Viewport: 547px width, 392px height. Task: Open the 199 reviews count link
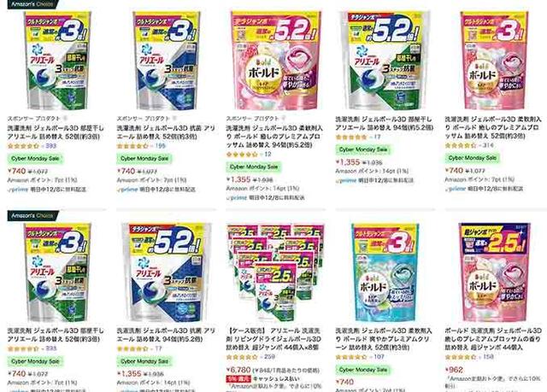[160, 146]
